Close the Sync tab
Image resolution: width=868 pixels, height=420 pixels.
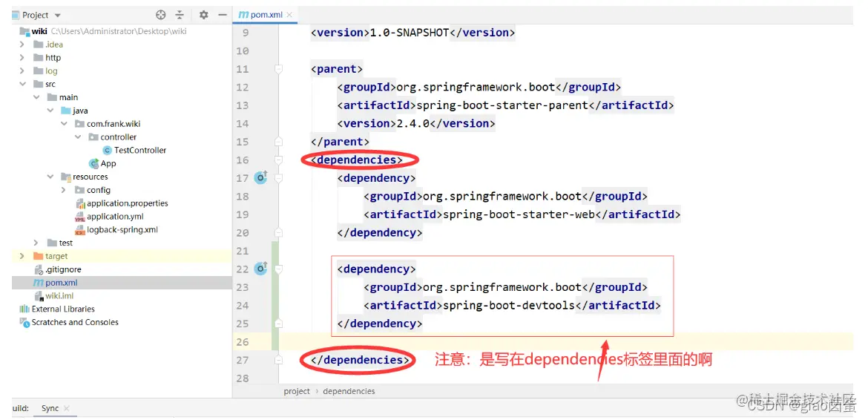pos(67,408)
